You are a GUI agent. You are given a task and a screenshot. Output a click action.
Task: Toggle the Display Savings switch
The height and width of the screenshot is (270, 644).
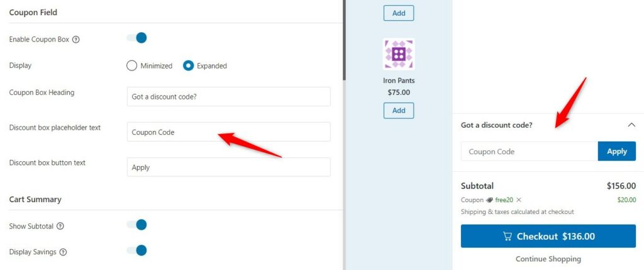point(136,250)
